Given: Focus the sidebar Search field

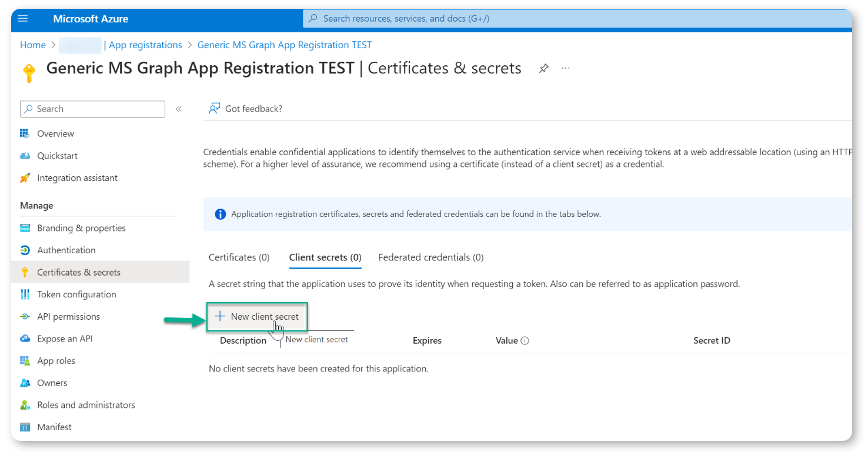Looking at the screenshot, I should [93, 109].
